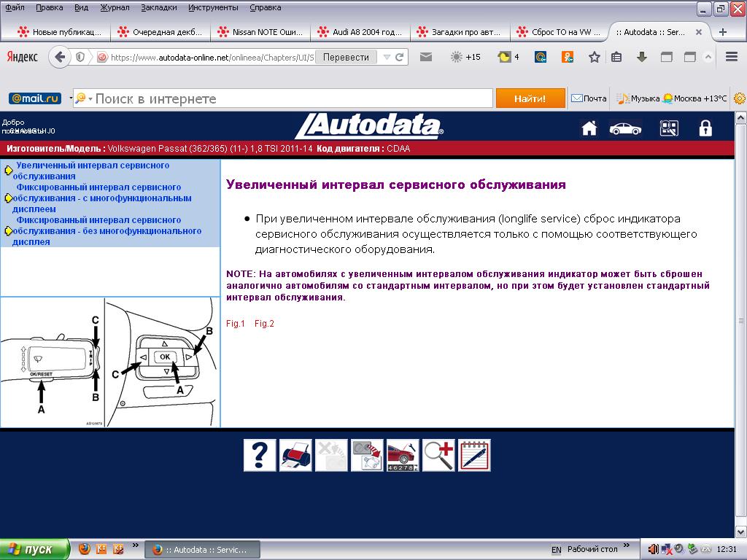
Task: Click the Перевести translate button
Action: coord(346,57)
